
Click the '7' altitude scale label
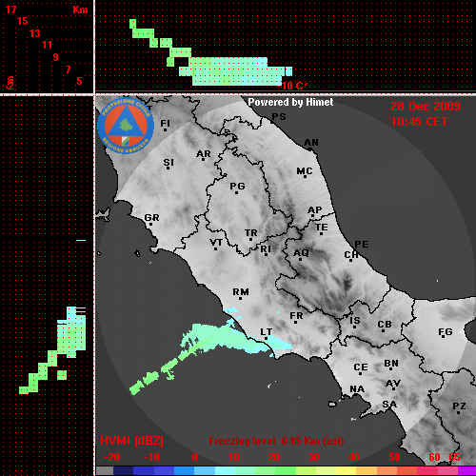point(68,69)
